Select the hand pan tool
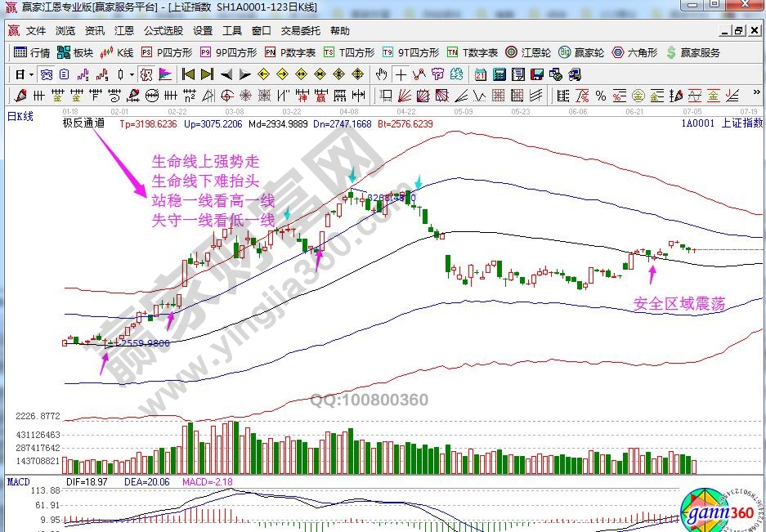The image size is (766, 532). 381,74
